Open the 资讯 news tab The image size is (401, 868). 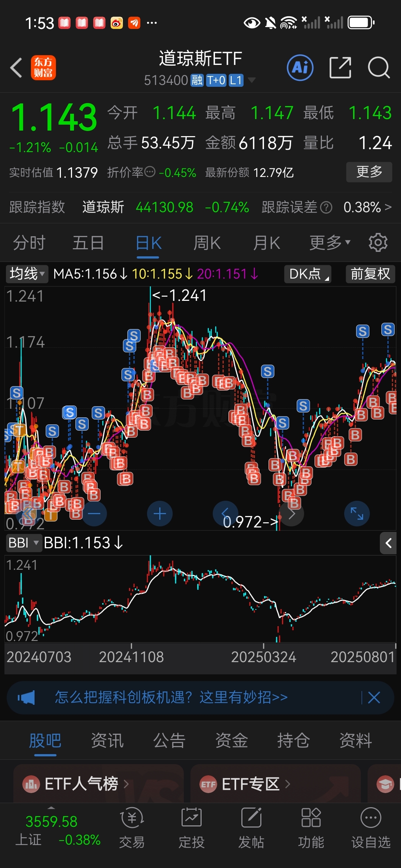point(107,741)
